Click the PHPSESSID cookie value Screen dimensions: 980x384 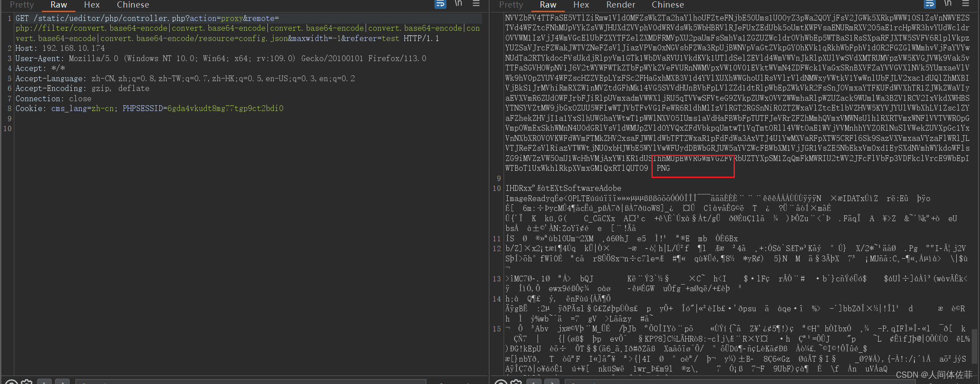[x=225, y=108]
